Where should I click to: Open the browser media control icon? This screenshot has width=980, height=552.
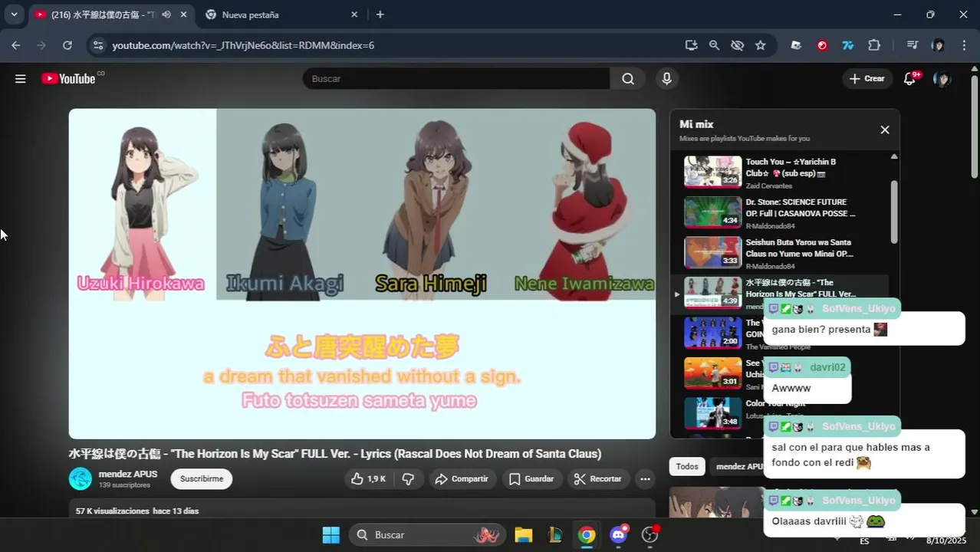pyautogui.click(x=912, y=45)
